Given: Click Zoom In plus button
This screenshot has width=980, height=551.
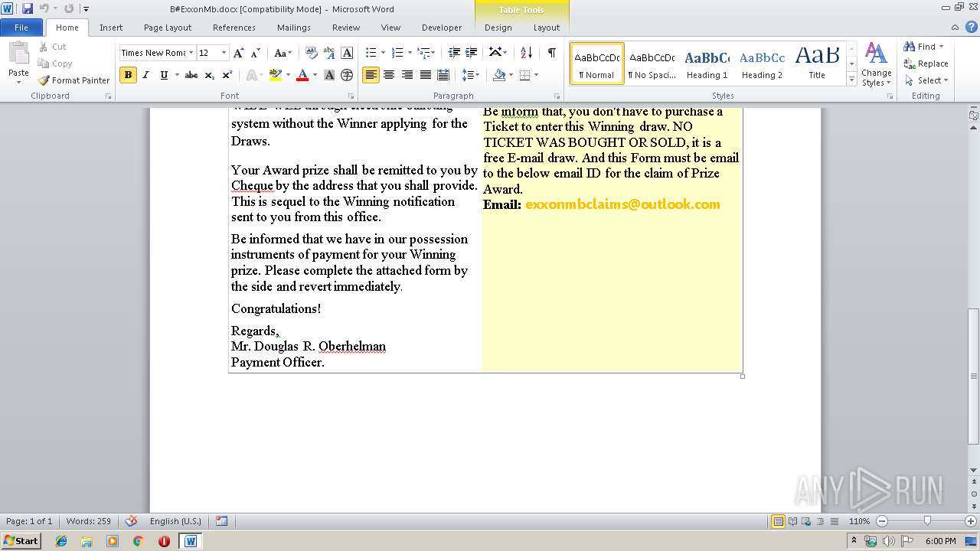Looking at the screenshot, I should pyautogui.click(x=971, y=521).
